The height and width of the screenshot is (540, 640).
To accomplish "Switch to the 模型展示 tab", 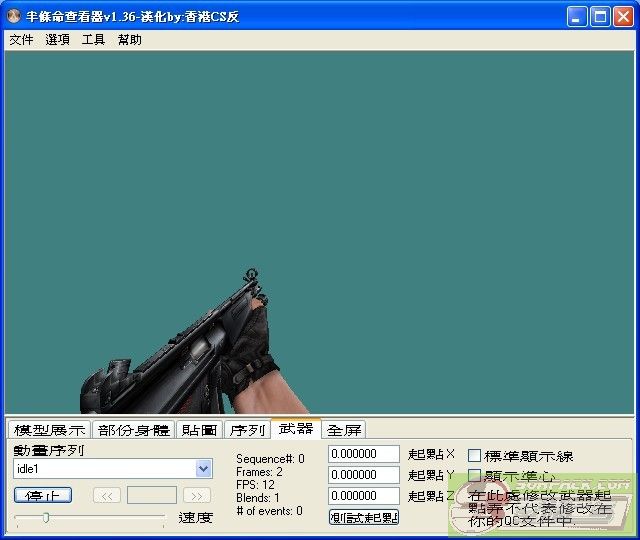I will pos(49,430).
